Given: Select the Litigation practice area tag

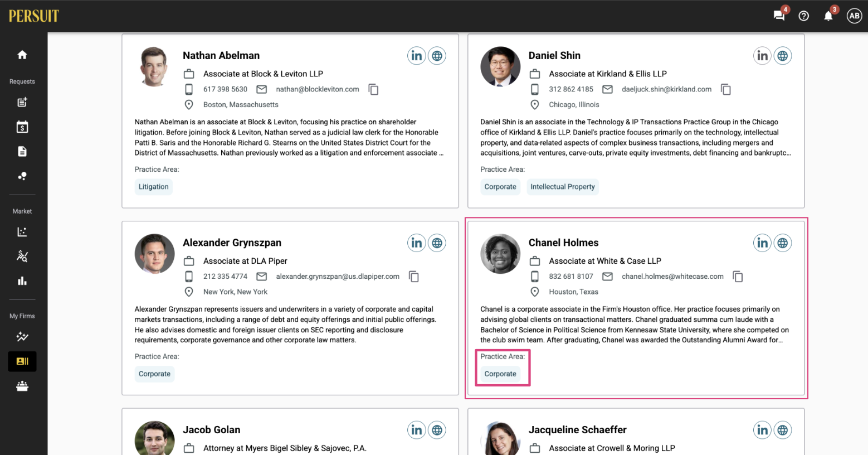Looking at the screenshot, I should click(154, 187).
